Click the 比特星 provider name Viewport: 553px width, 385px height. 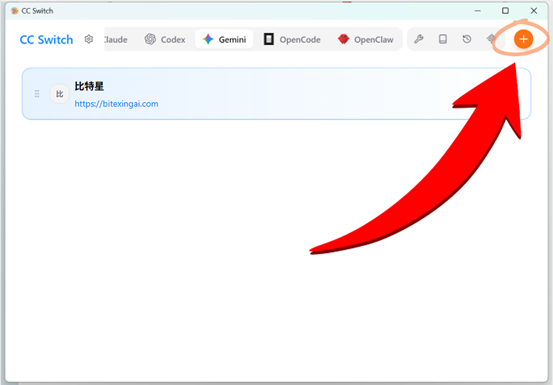[x=89, y=86]
